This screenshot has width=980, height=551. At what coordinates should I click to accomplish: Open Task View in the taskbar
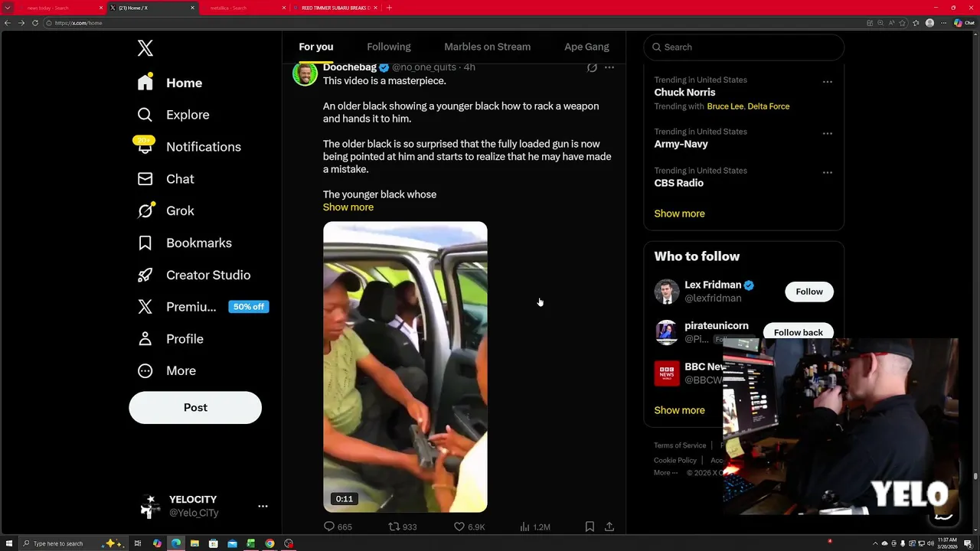(138, 543)
